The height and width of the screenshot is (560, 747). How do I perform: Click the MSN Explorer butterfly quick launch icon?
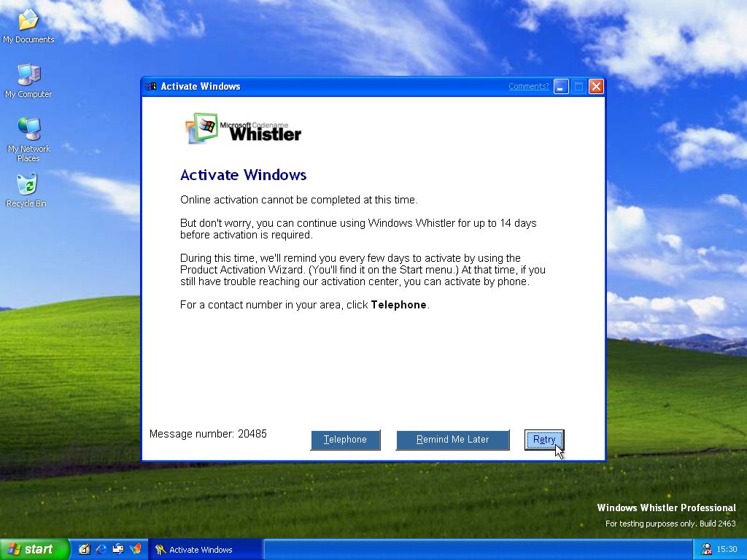point(135,549)
